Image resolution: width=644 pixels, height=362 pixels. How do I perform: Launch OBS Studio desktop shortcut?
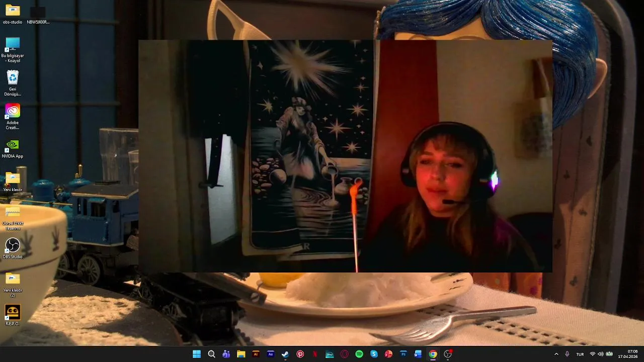point(13,249)
